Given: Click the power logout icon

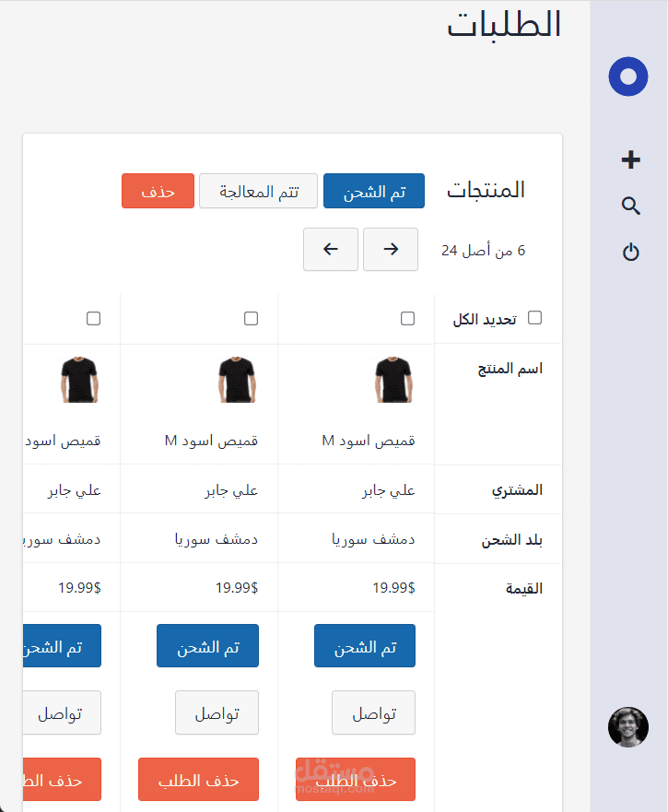Looking at the screenshot, I should 630,252.
